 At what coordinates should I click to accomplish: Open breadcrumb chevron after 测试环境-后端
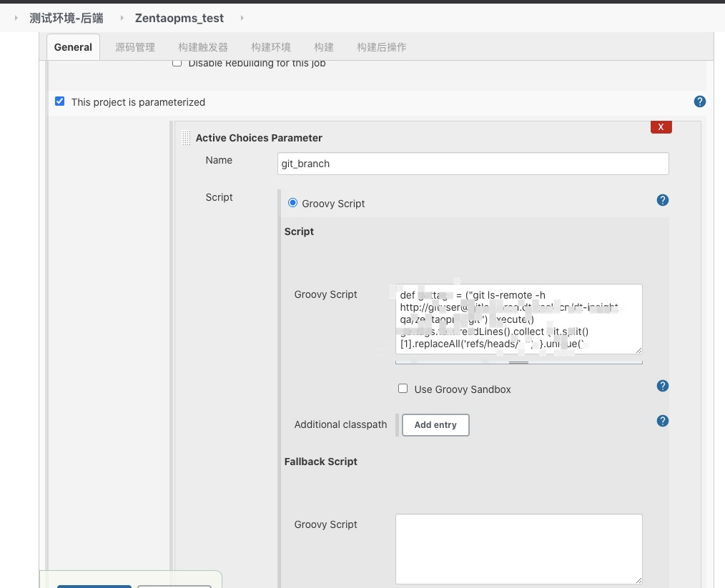[122, 18]
